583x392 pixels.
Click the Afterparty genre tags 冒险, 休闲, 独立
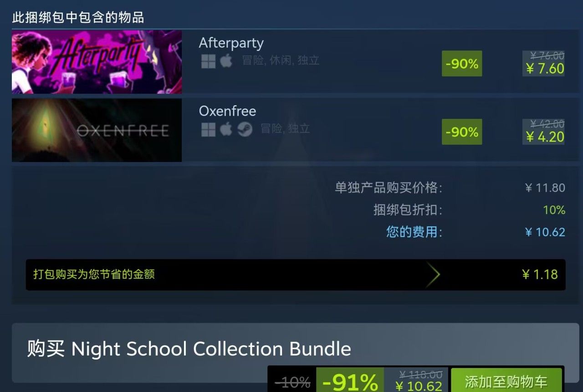(281, 61)
